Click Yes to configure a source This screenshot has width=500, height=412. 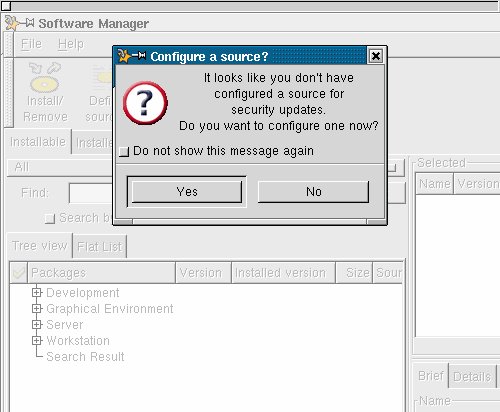pos(187,192)
